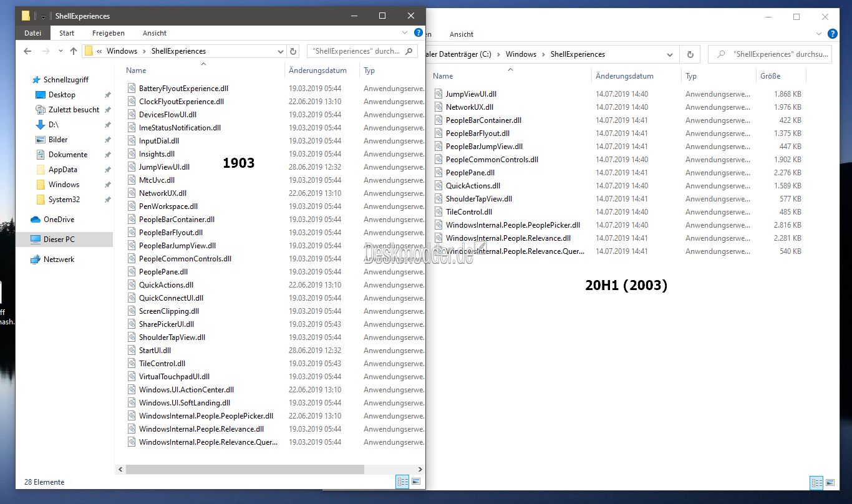Switch the 20H1 window to large icons view
Viewport: 852px width, 504px height.
[831, 483]
